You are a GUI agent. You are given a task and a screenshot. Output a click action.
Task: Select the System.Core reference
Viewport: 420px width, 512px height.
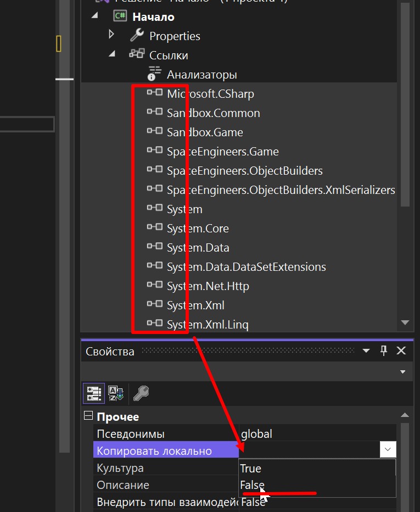(198, 229)
